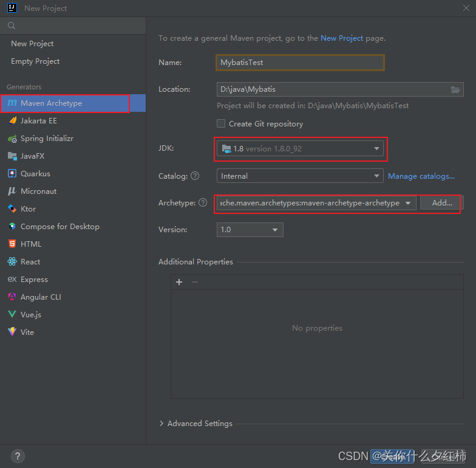Select the Express icon
The image size is (476, 468).
pyautogui.click(x=12, y=280)
